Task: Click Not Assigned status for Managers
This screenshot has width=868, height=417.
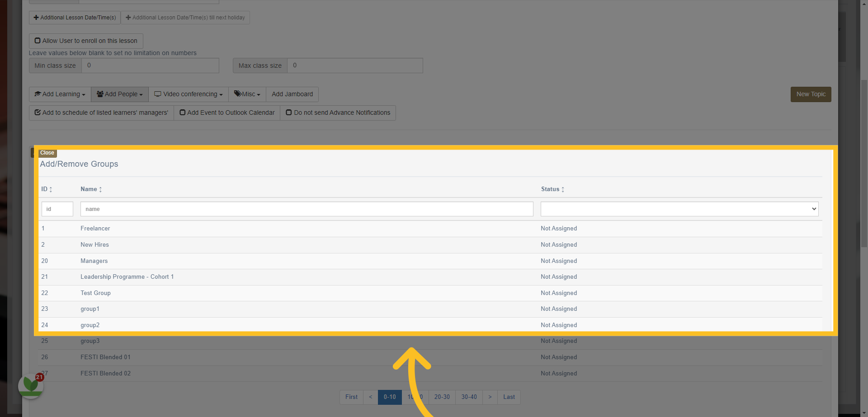Action: [x=559, y=261]
